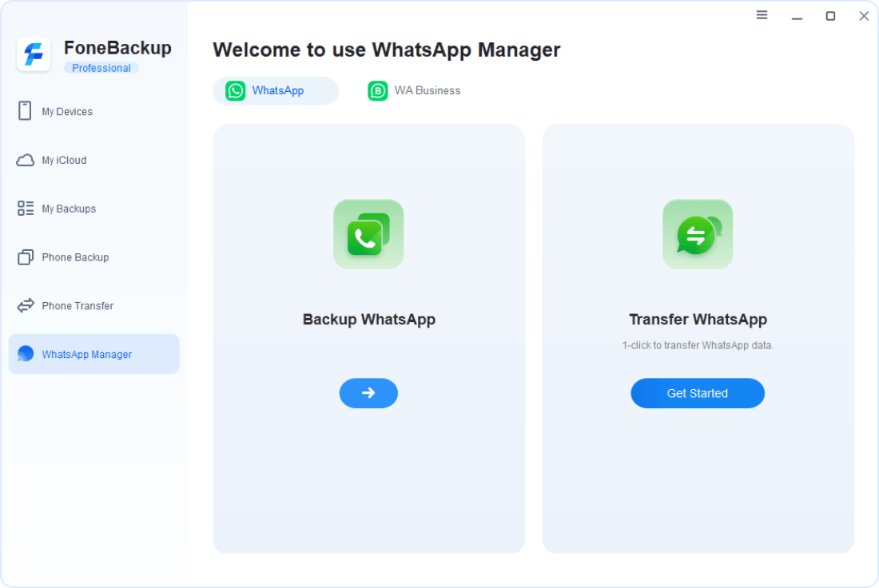Open My Devices in sidebar
879x588 pixels.
pyautogui.click(x=93, y=112)
